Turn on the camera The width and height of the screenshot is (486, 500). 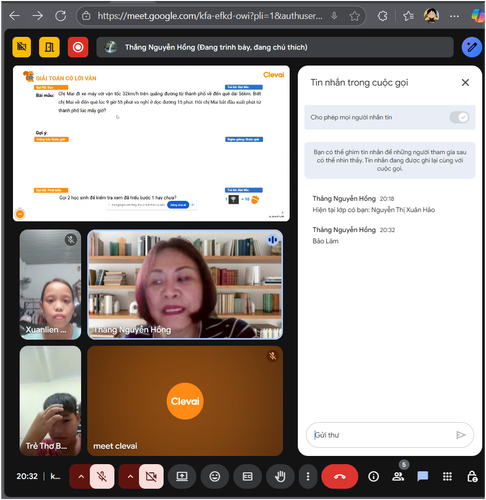(151, 476)
